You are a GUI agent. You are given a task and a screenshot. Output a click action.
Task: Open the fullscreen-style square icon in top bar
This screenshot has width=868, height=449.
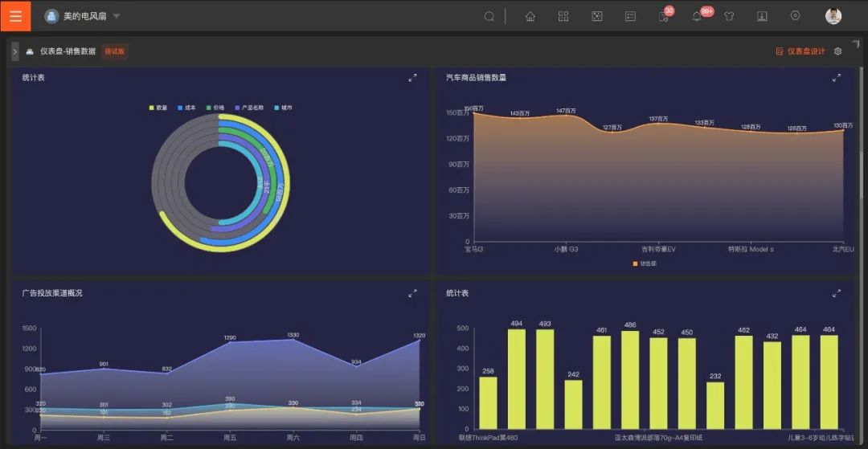(596, 16)
